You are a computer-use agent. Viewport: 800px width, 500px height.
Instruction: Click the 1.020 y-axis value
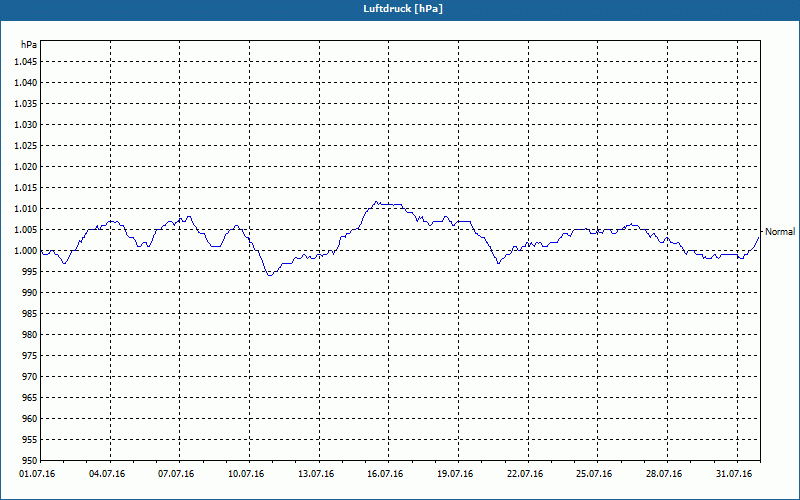(x=27, y=167)
